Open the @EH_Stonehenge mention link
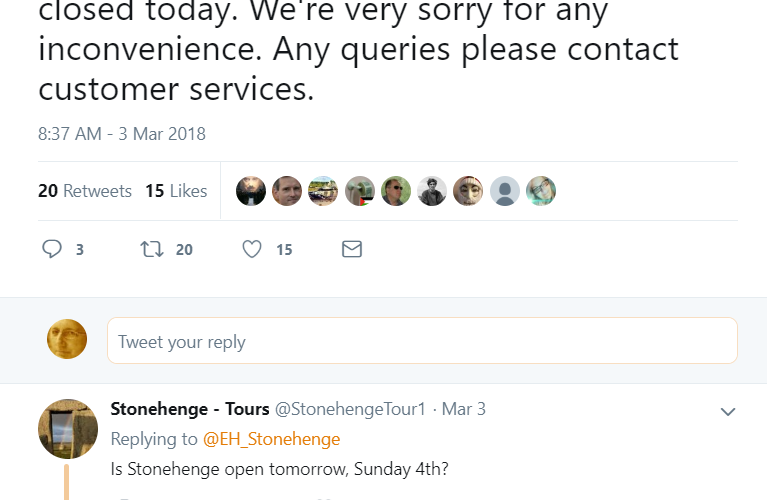 pyautogui.click(x=271, y=439)
